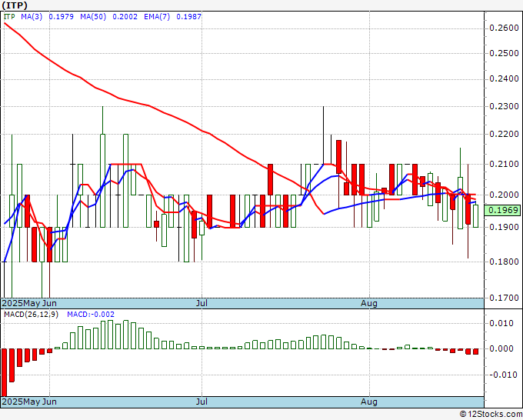523x420 pixels.
Task: Click the latest green candlestick at right edge
Action: tap(475, 216)
